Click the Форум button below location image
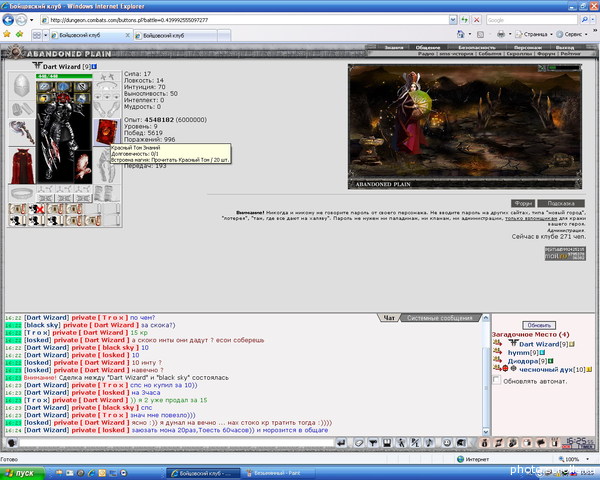600x480 pixels. tap(523, 204)
